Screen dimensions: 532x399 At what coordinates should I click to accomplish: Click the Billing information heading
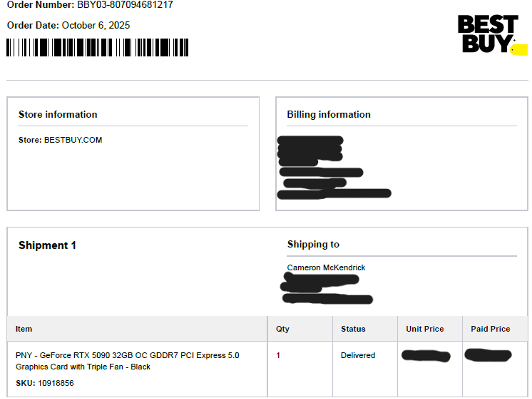click(x=329, y=114)
